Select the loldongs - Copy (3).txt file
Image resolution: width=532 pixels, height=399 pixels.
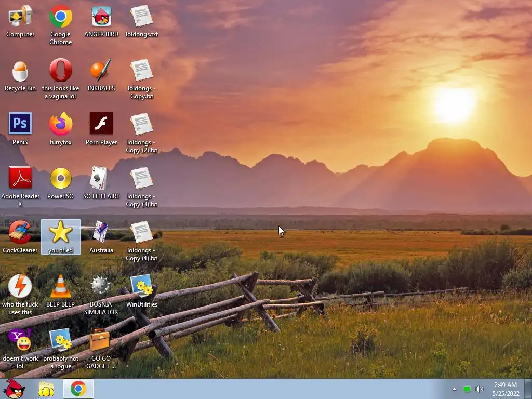[x=142, y=187]
